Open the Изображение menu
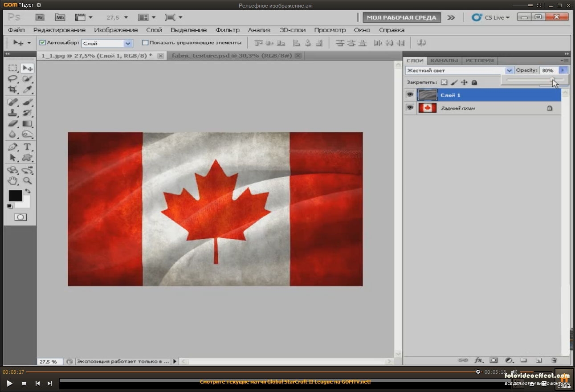 (116, 30)
